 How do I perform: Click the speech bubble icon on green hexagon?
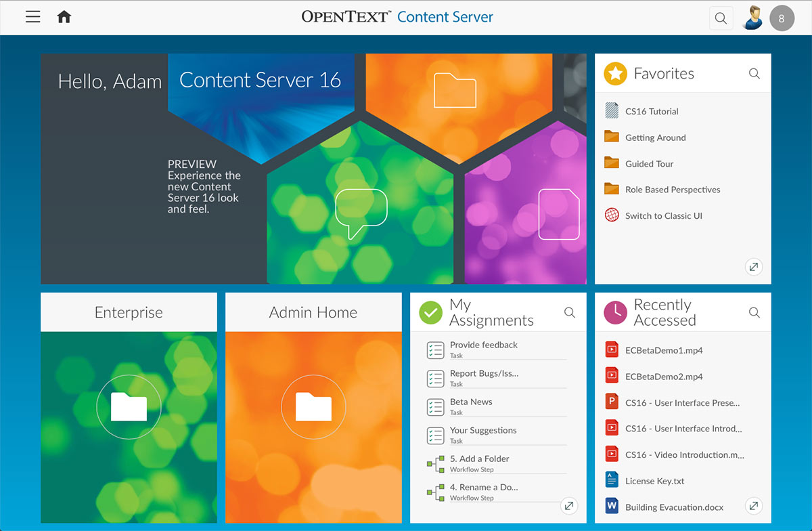tap(361, 213)
